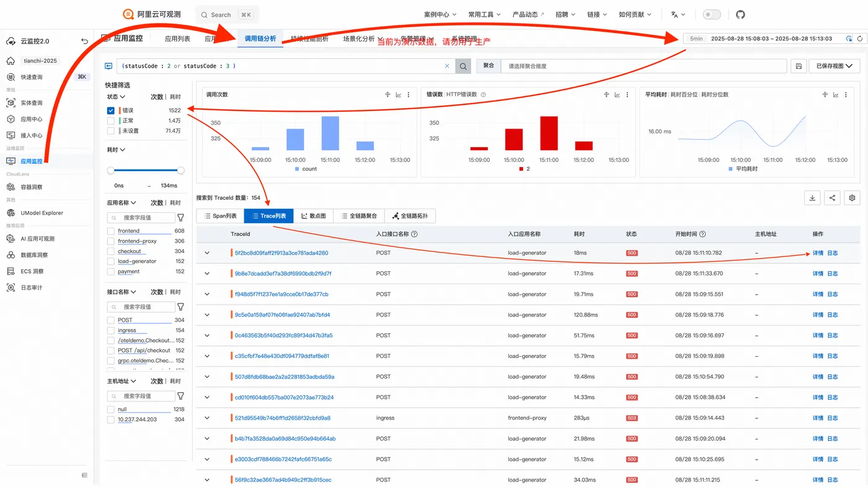The width and height of the screenshot is (868, 489).
Task: Expand trace row 9b8e7dcadd3ef7a38df6990bdb2f9d7f
Action: [x=207, y=274]
